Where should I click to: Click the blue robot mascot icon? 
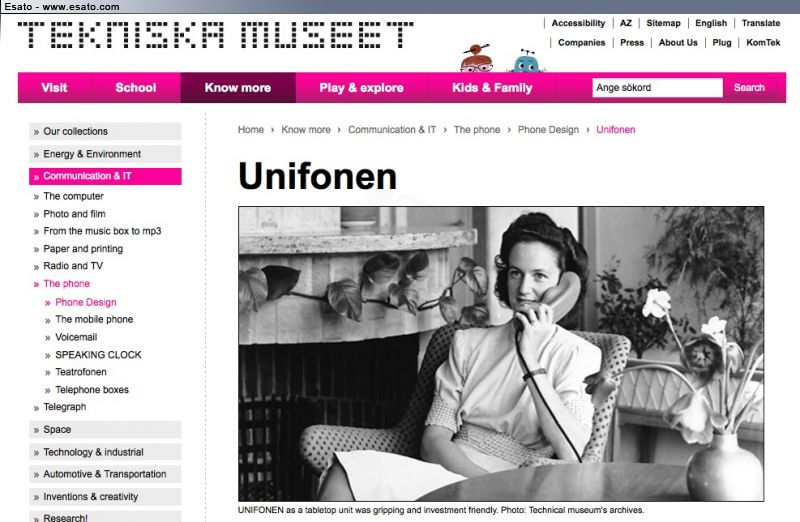(526, 61)
